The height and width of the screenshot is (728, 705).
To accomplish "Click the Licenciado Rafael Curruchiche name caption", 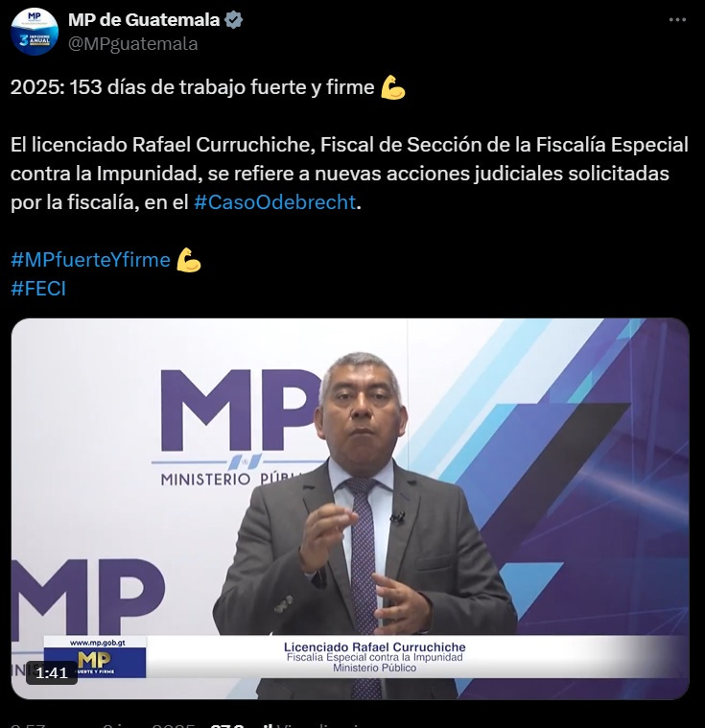I will [374, 646].
